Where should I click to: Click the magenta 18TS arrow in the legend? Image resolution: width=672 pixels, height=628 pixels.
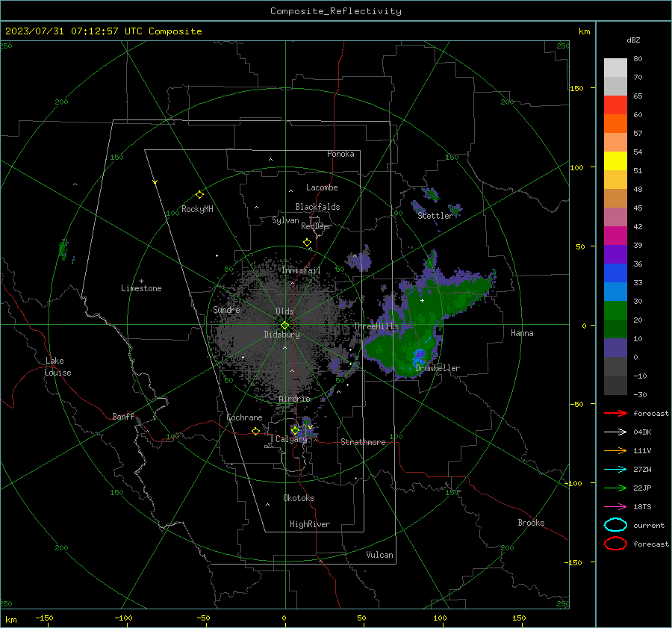click(615, 507)
